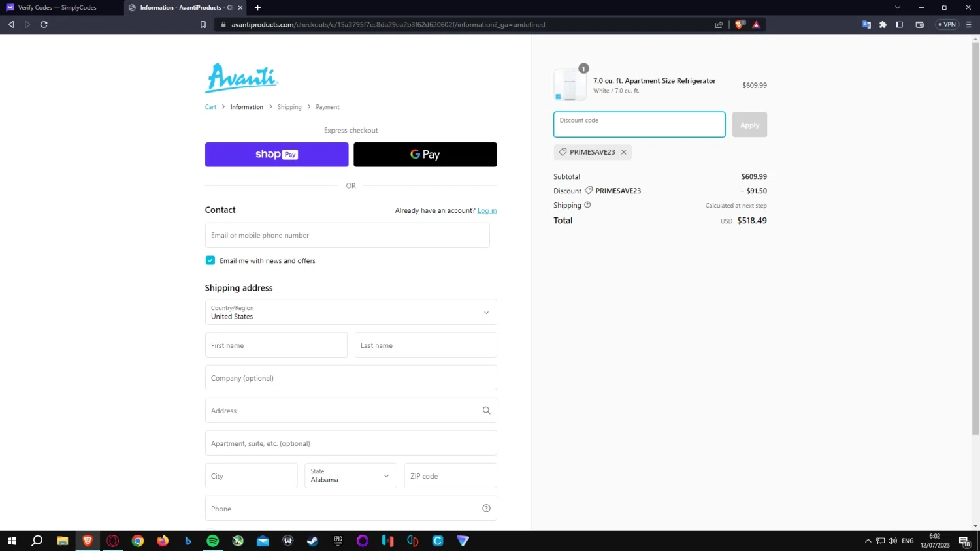Screen dimensions: 980x551
Task: Click the ZIP code field
Action: (451, 476)
